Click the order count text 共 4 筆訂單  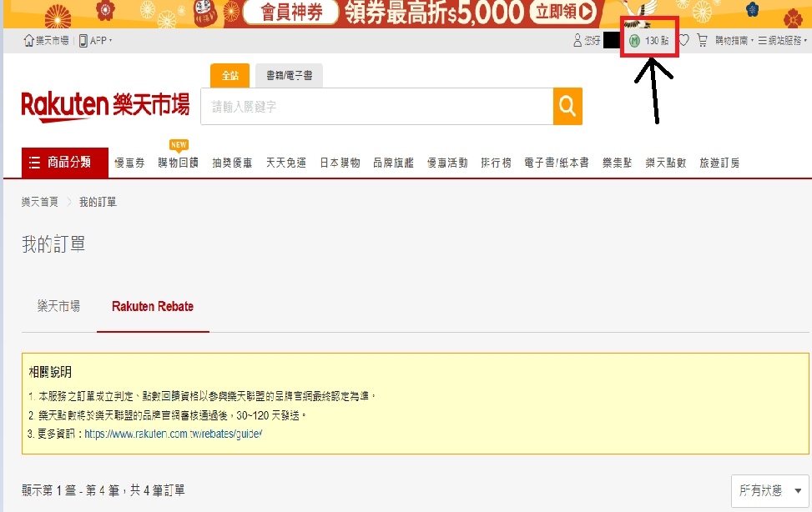158,490
